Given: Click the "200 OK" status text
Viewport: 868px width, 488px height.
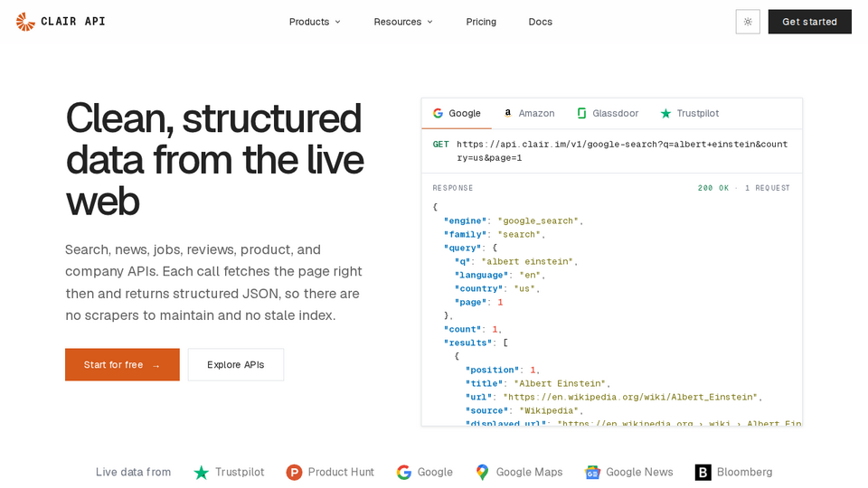Looking at the screenshot, I should click(713, 188).
